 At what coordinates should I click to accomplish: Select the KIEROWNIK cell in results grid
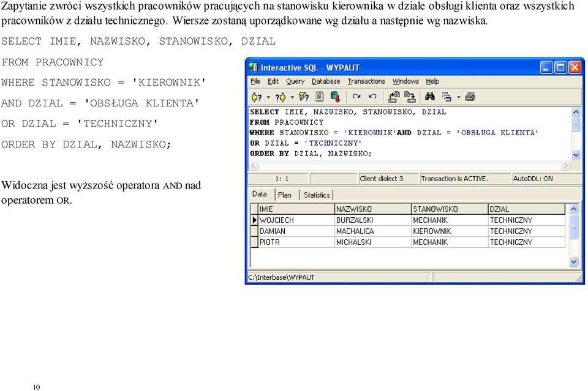[x=450, y=231]
